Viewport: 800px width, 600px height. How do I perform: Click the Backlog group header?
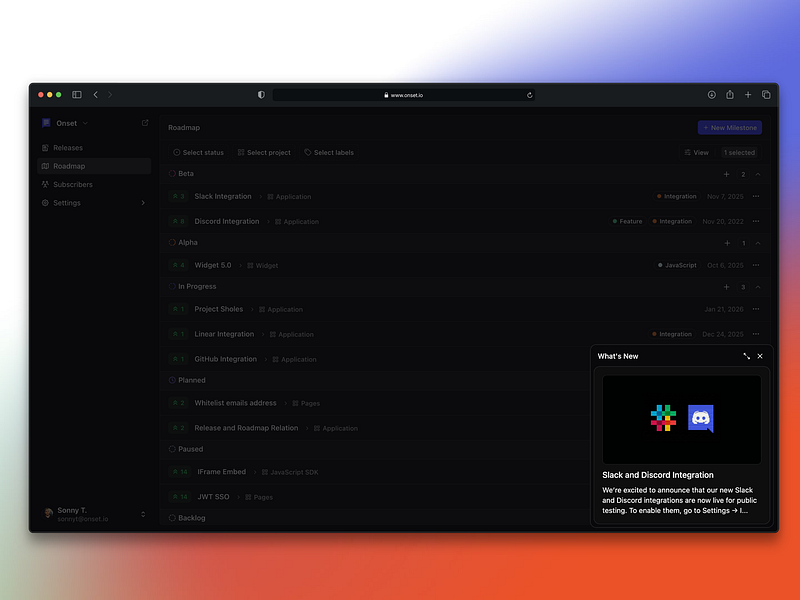[x=191, y=518]
